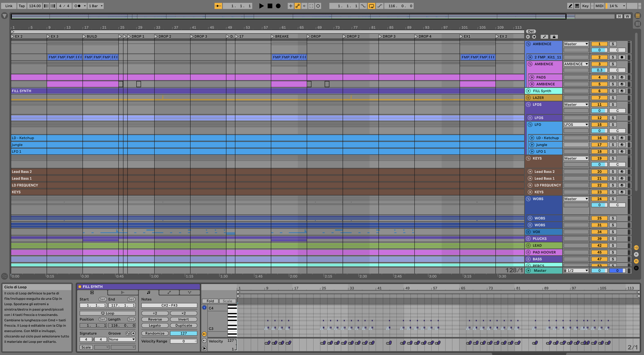Arm the 2 FMP_Kit1_11 track for recording
Screen dimensions: 644x355
(622, 57)
